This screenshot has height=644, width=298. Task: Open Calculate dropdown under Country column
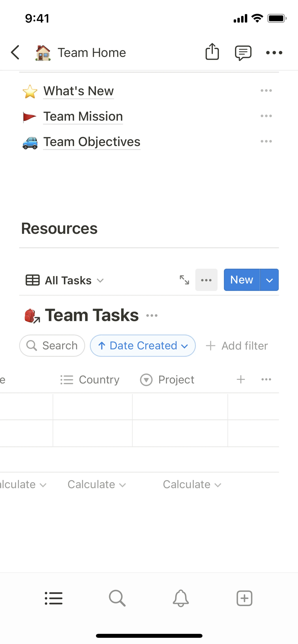(96, 484)
